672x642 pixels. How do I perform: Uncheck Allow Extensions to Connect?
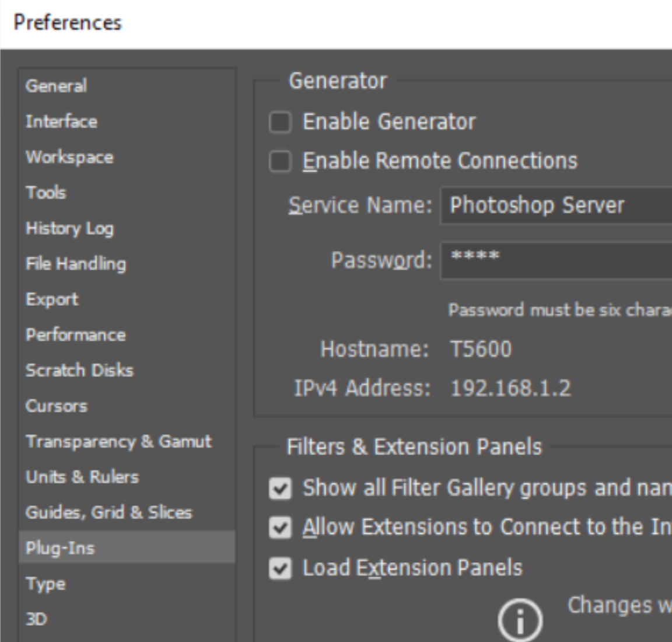pyautogui.click(x=280, y=528)
